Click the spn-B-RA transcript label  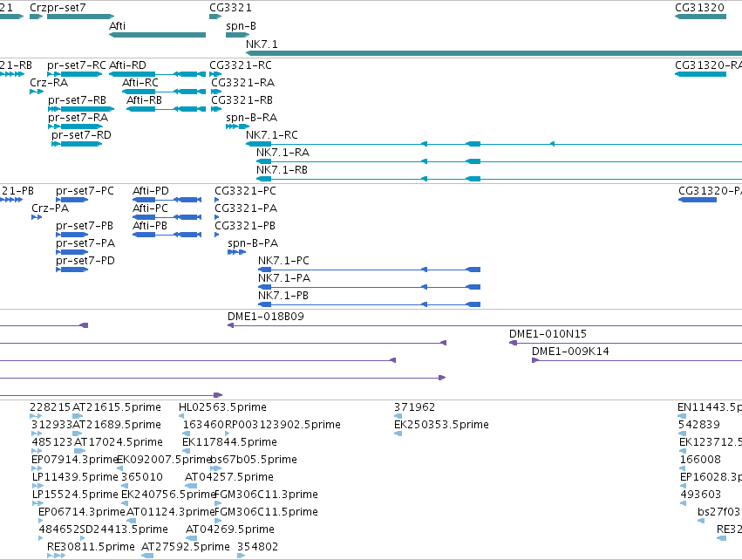point(252,118)
